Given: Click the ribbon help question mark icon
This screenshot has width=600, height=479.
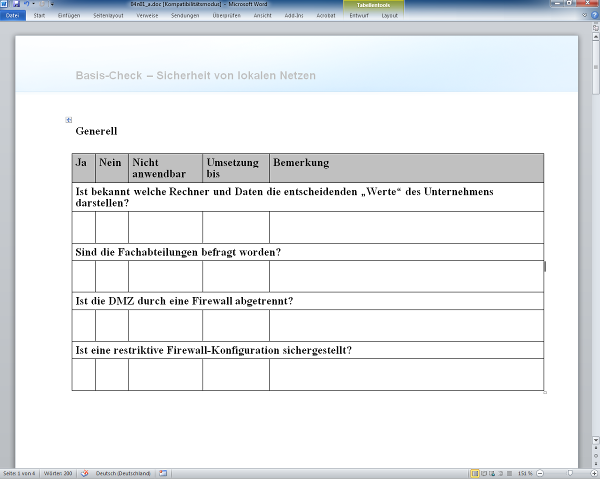Looking at the screenshot, I should click(594, 16).
